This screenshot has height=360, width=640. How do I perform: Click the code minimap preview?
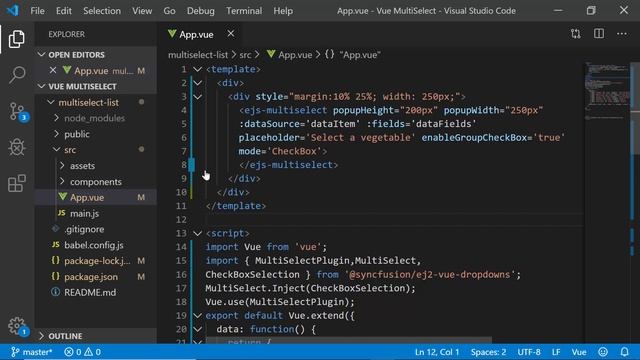[607, 92]
